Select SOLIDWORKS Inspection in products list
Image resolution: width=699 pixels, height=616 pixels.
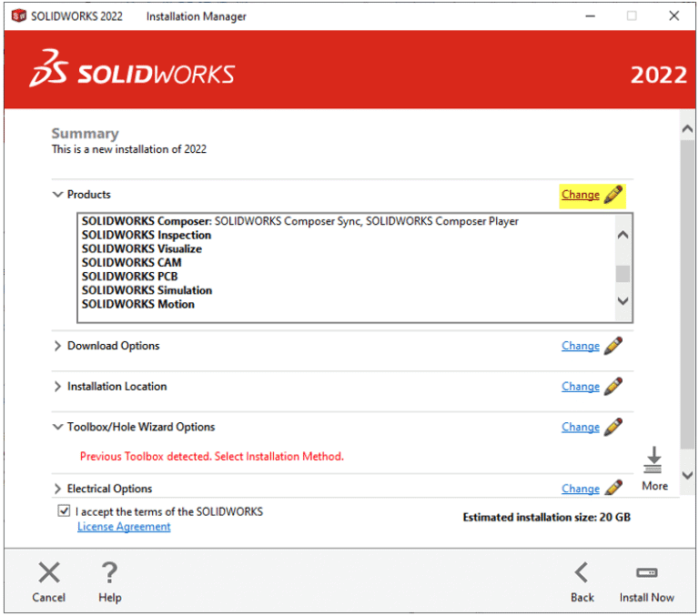tap(147, 236)
